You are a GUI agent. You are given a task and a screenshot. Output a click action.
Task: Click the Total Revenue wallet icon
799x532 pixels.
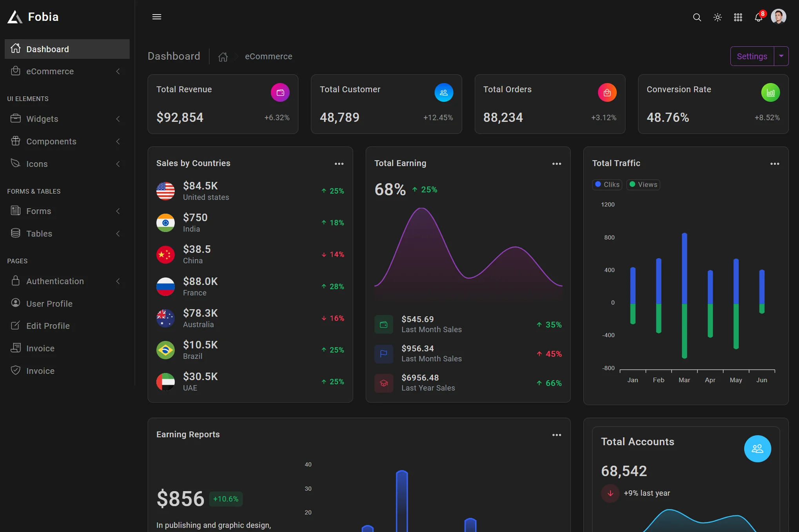coord(280,92)
